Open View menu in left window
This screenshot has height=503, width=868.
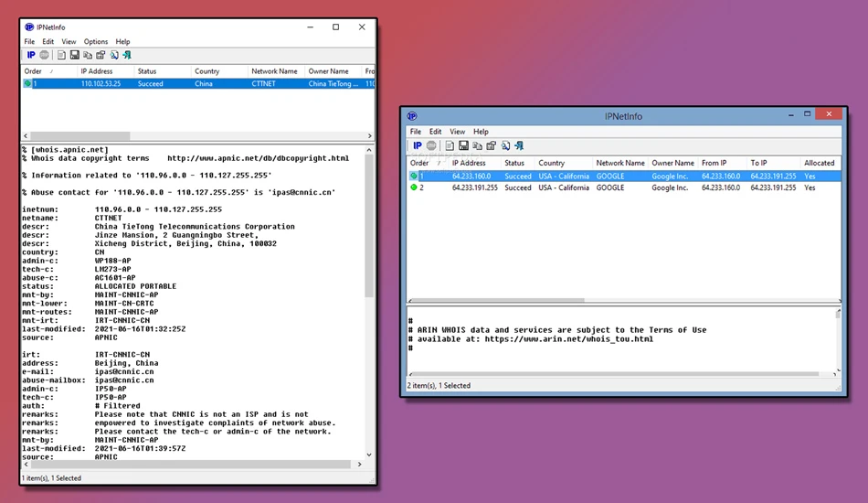coord(69,41)
